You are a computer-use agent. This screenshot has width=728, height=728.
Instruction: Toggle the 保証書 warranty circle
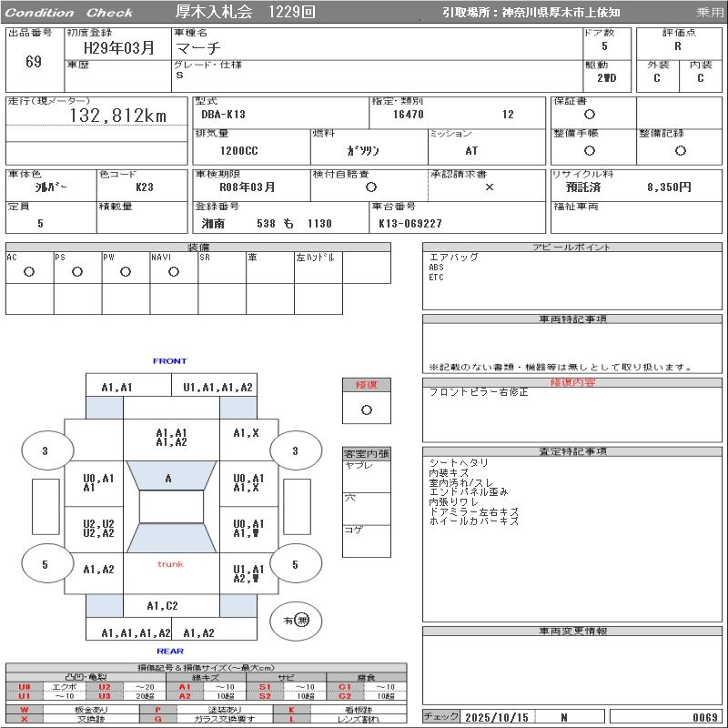click(x=590, y=115)
